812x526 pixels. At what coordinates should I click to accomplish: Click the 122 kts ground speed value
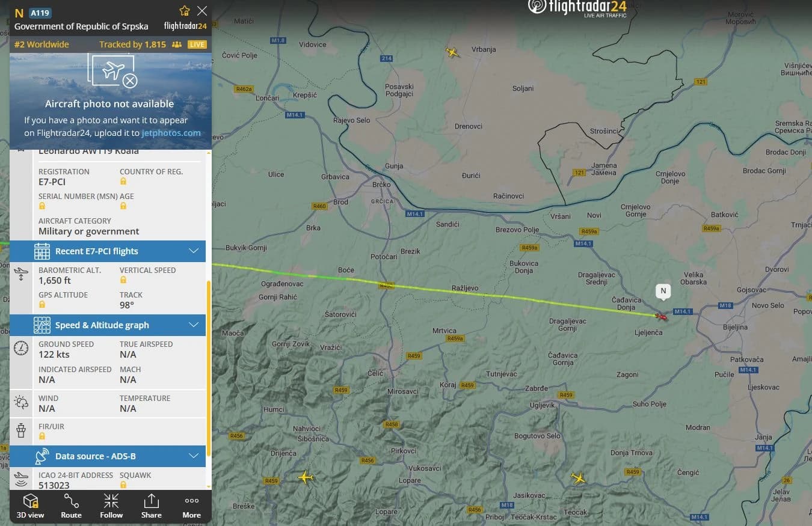54,354
